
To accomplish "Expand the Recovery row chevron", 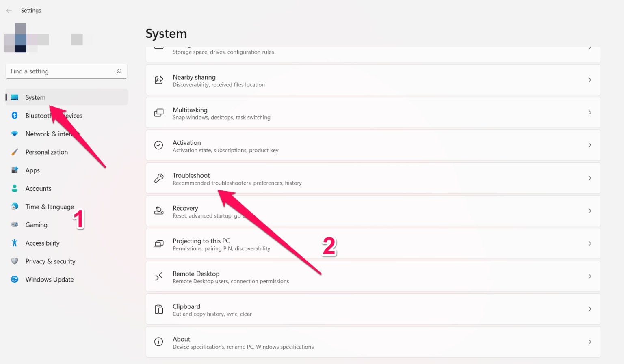I will tap(590, 211).
